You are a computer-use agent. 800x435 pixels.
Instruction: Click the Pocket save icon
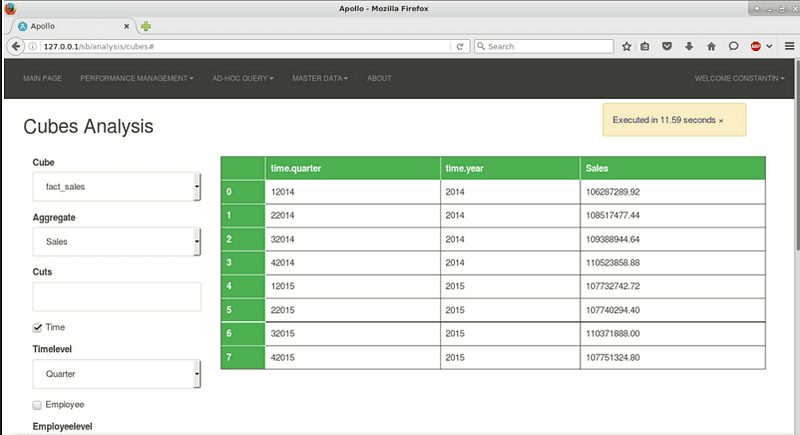[667, 46]
